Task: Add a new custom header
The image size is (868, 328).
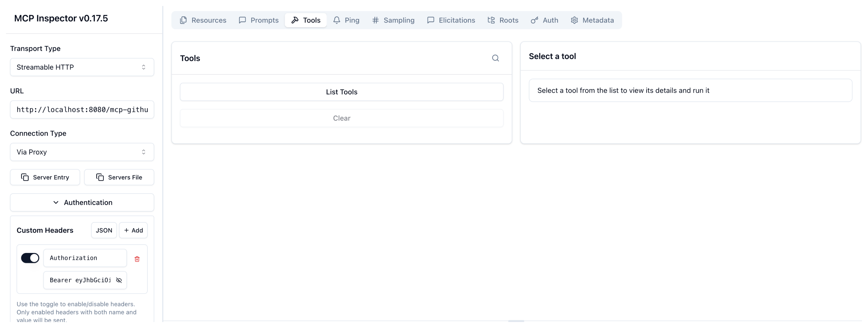Action: 133,230
